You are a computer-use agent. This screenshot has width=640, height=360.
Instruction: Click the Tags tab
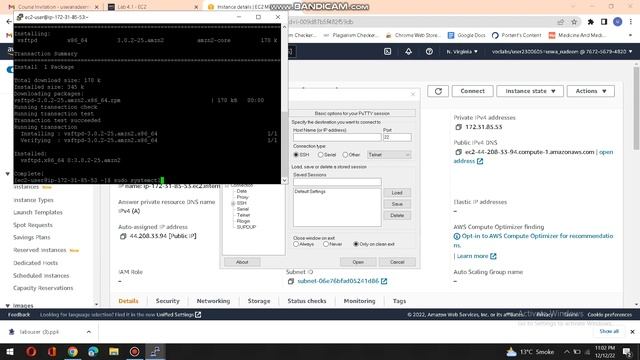point(399,301)
